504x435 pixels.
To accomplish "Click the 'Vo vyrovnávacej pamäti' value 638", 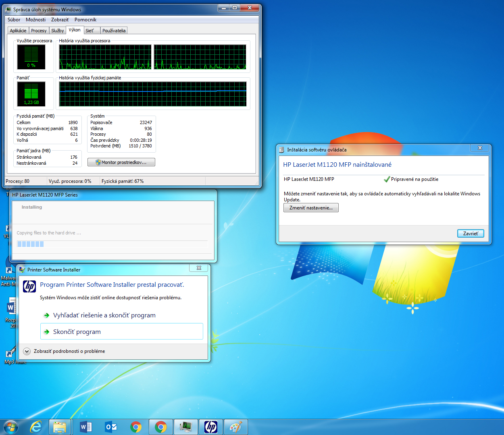I will click(x=74, y=128).
